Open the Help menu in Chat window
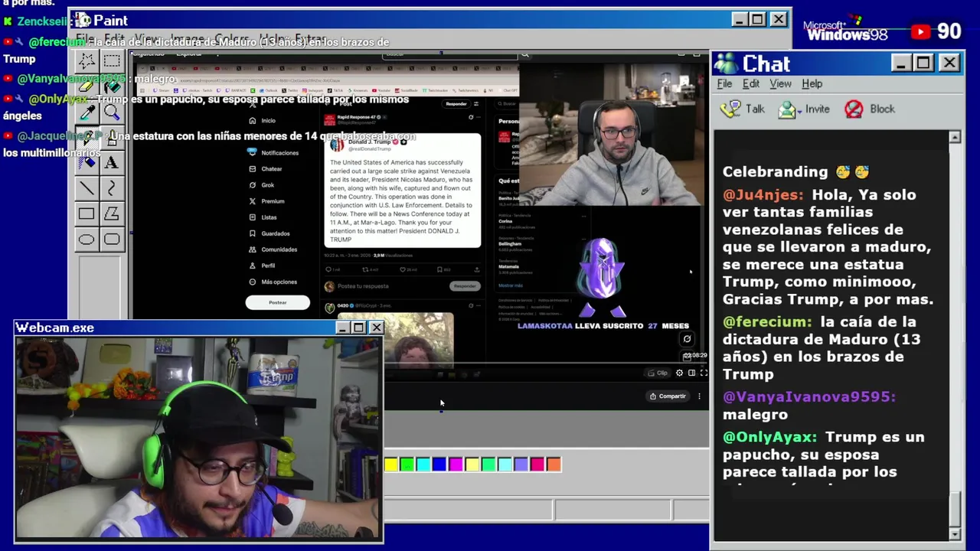Screen dimensions: 980x551 pos(812,83)
